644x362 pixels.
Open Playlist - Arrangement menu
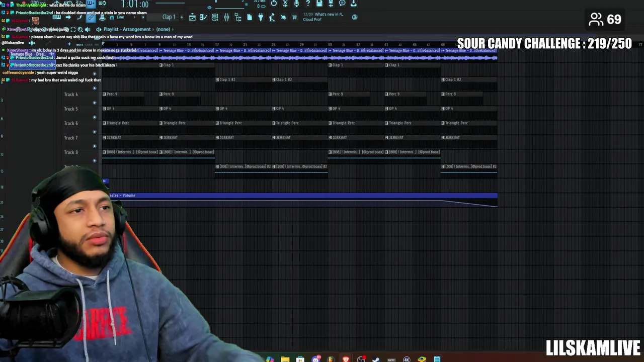[127, 29]
